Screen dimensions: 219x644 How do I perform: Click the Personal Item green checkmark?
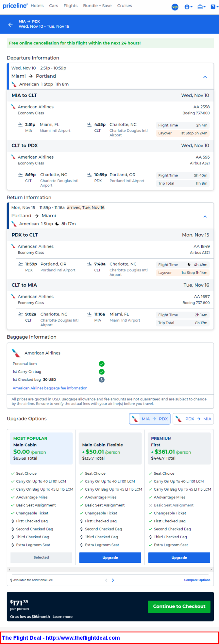102,364
